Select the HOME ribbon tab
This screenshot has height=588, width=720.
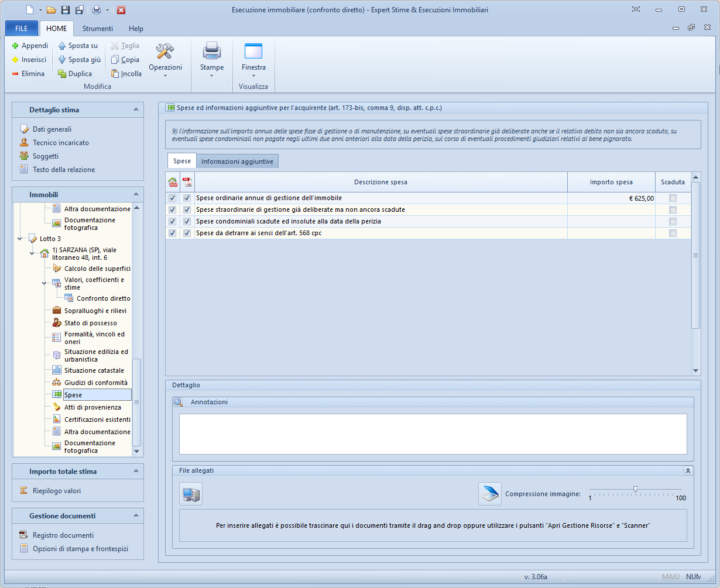57,28
